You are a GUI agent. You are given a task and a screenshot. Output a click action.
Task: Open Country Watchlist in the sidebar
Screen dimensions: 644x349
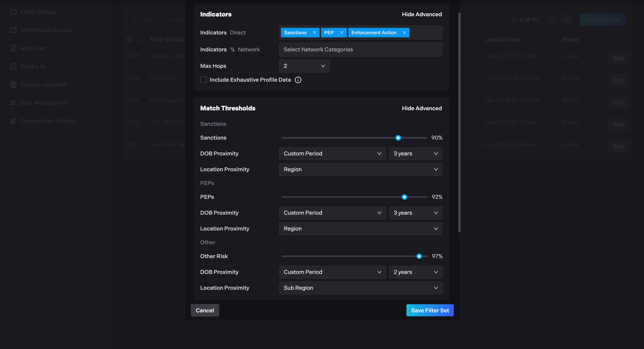[x=43, y=85]
